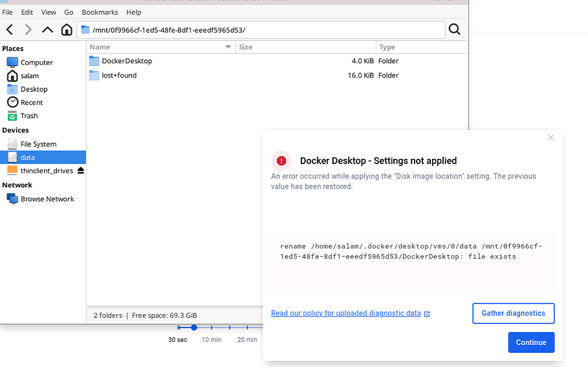This screenshot has width=588, height=367.
Task: Click the Devices section heading
Action: click(16, 130)
